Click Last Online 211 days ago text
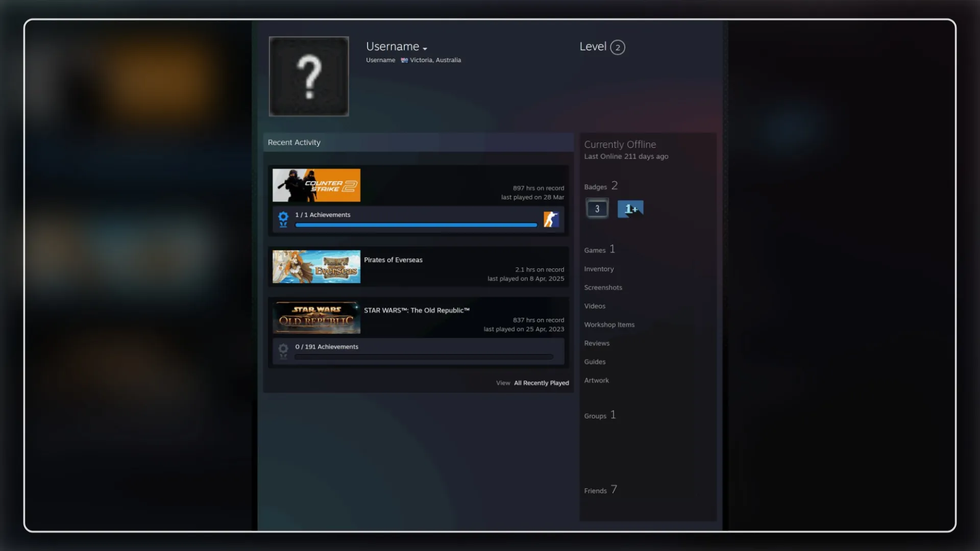The image size is (980, 551). click(x=626, y=157)
